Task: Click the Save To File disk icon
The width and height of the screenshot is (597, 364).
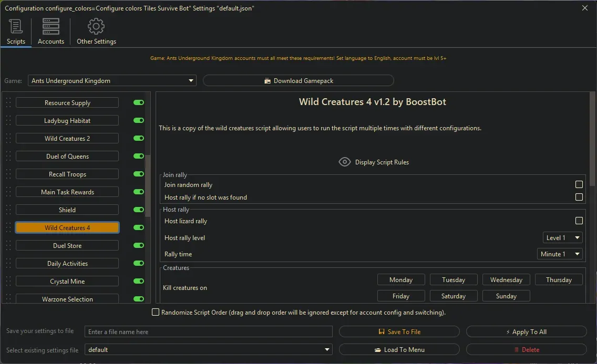Action: (x=382, y=332)
